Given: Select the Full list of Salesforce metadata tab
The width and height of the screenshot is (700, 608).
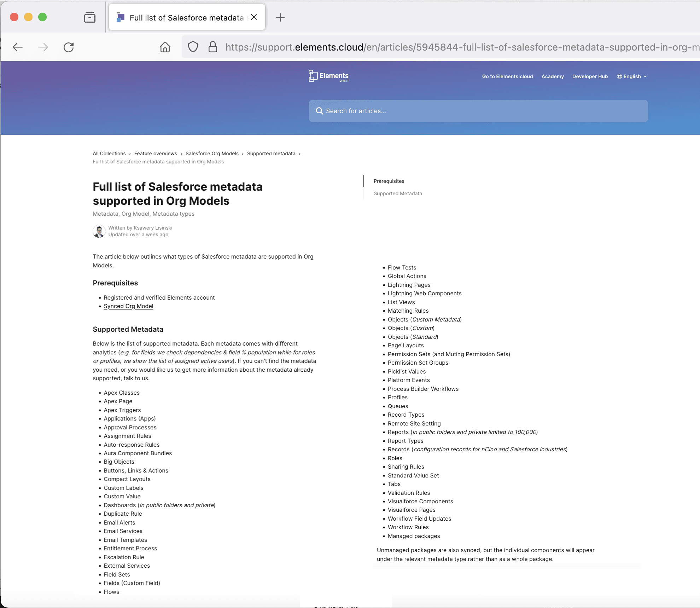Looking at the screenshot, I should pos(187,17).
